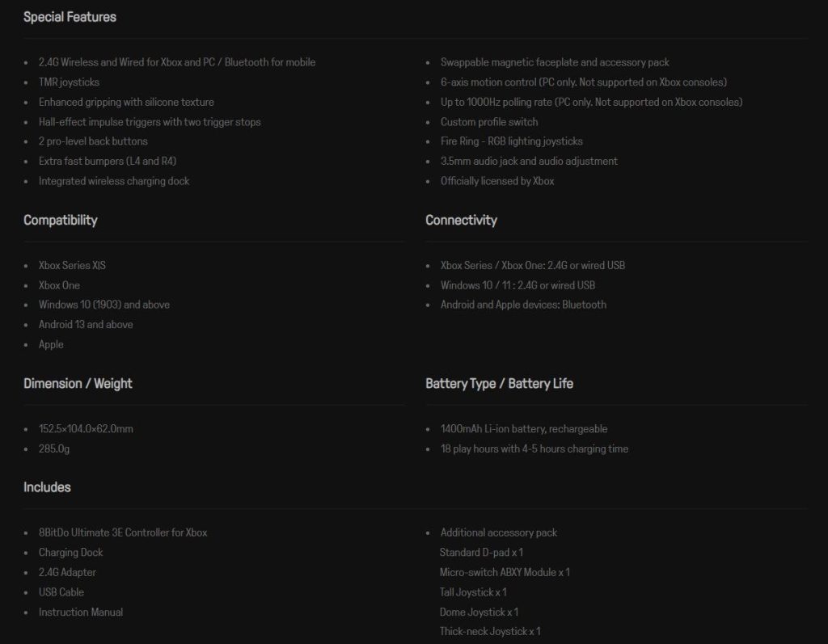
Task: Click the Additional accessory pack item
Action: coord(499,533)
